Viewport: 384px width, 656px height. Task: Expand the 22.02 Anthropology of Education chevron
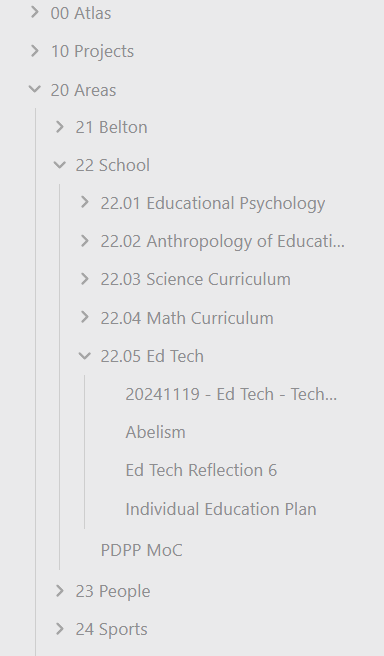pyautogui.click(x=85, y=241)
